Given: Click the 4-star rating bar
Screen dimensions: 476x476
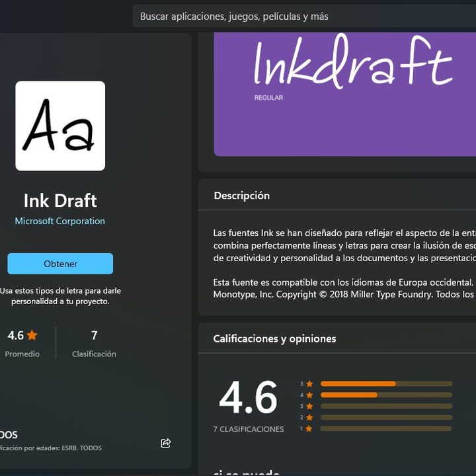Looking at the screenshot, I should pos(386,395).
